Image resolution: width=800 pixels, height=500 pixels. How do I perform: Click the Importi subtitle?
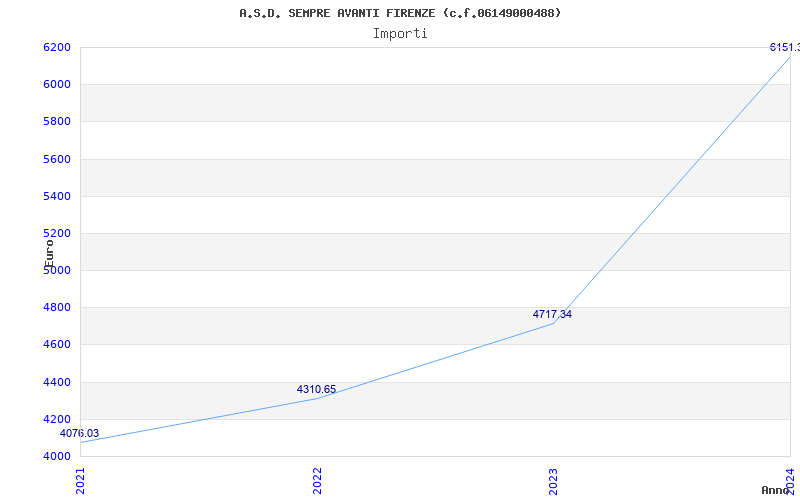tap(400, 34)
